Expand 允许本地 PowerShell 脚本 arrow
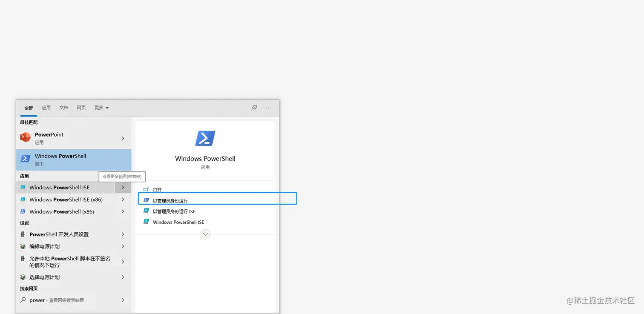 [x=123, y=262]
